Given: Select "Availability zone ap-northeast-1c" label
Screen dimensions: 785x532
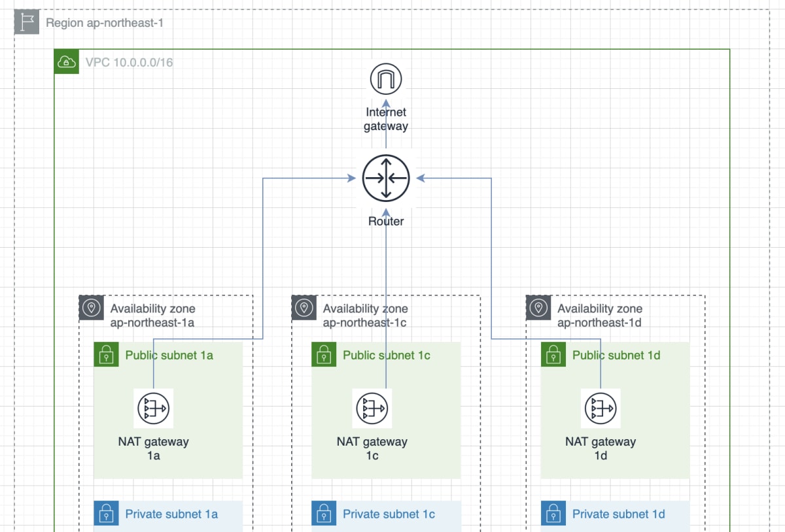Looking at the screenshot, I should [365, 315].
